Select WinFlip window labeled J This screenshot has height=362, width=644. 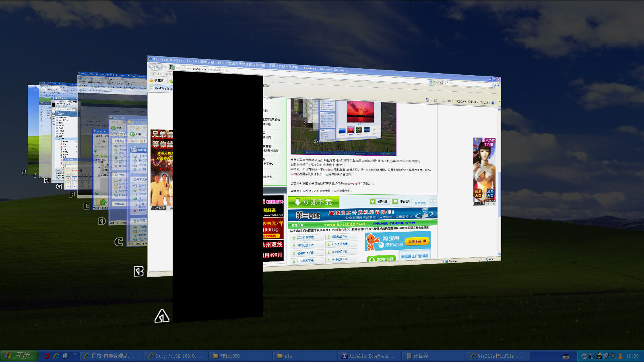(24, 172)
